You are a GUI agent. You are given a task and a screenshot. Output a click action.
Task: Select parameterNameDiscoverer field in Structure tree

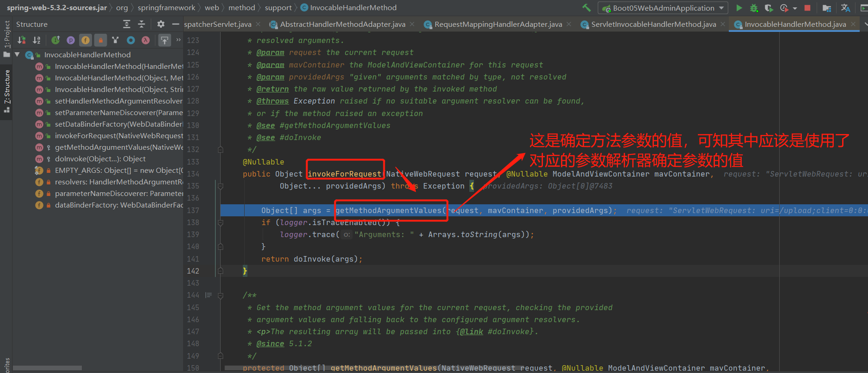pyautogui.click(x=110, y=193)
